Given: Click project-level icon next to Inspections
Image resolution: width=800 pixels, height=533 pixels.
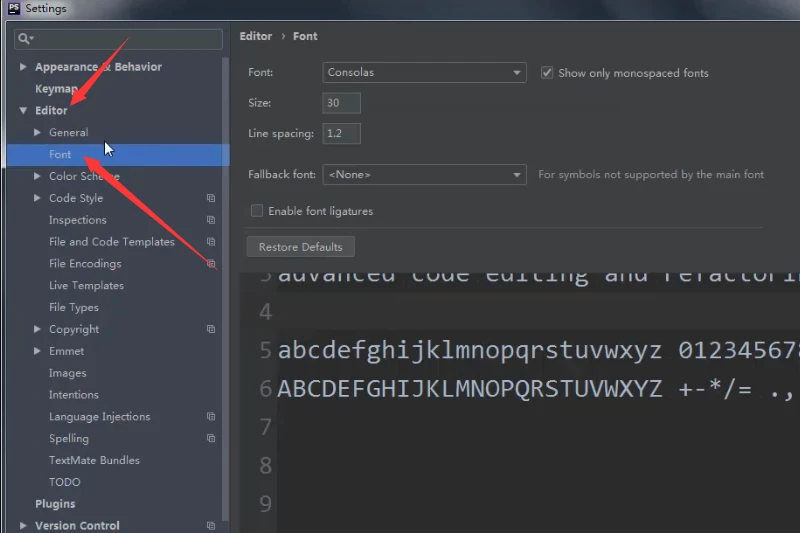Looking at the screenshot, I should tap(211, 220).
